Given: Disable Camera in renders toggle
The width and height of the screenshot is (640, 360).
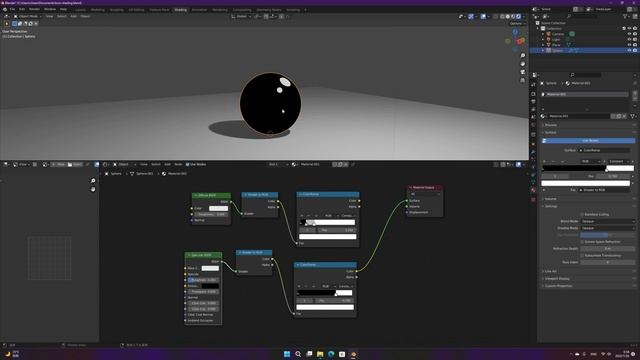Looking at the screenshot, I should 635,34.
